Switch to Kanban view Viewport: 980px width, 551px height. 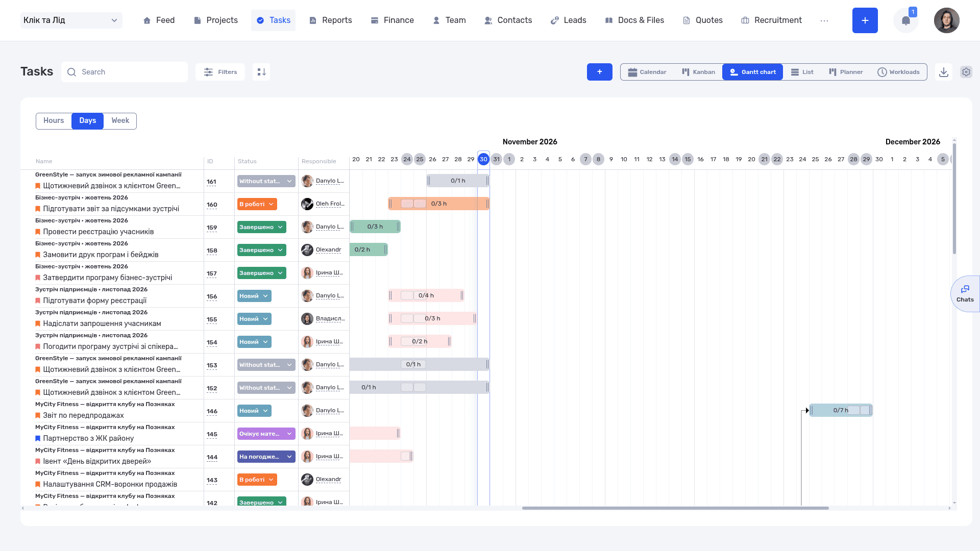pos(698,72)
